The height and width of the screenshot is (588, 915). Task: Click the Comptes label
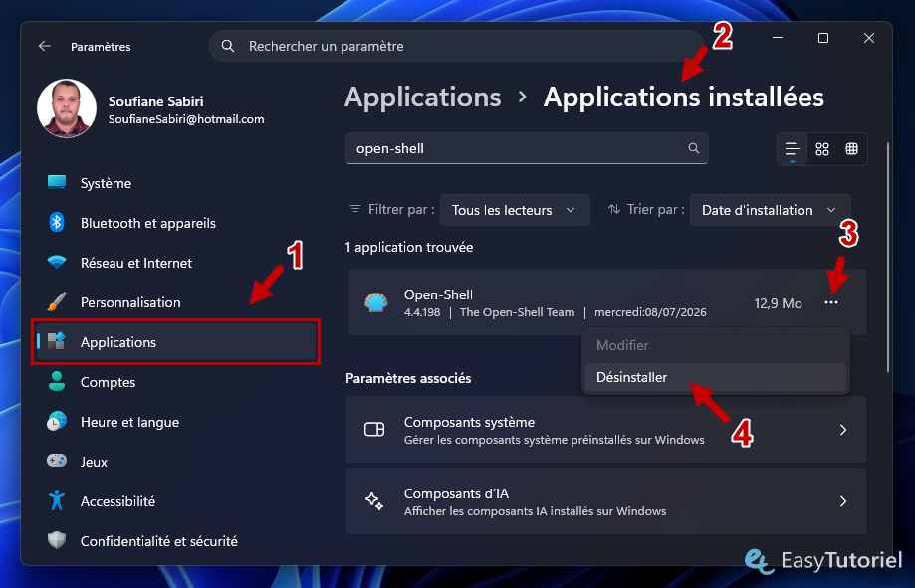(108, 382)
